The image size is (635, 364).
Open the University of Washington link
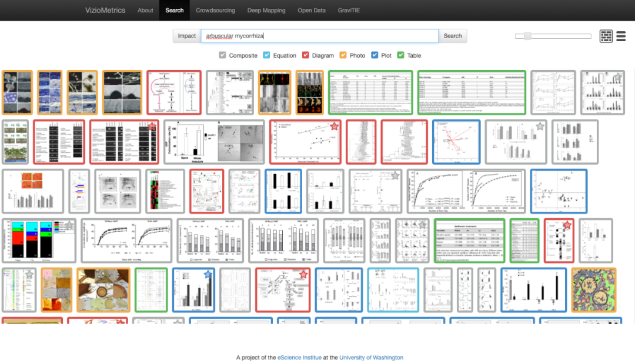(x=372, y=358)
